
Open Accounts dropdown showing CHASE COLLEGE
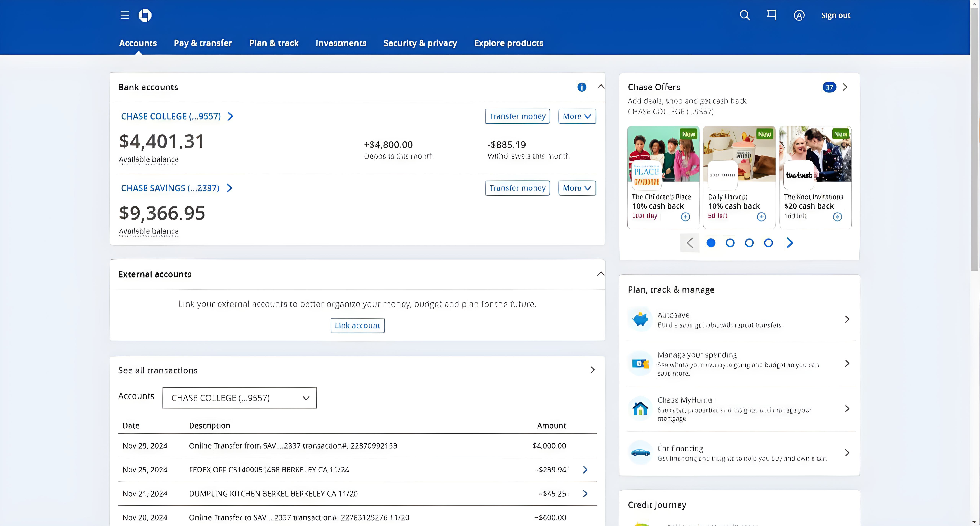pos(239,398)
